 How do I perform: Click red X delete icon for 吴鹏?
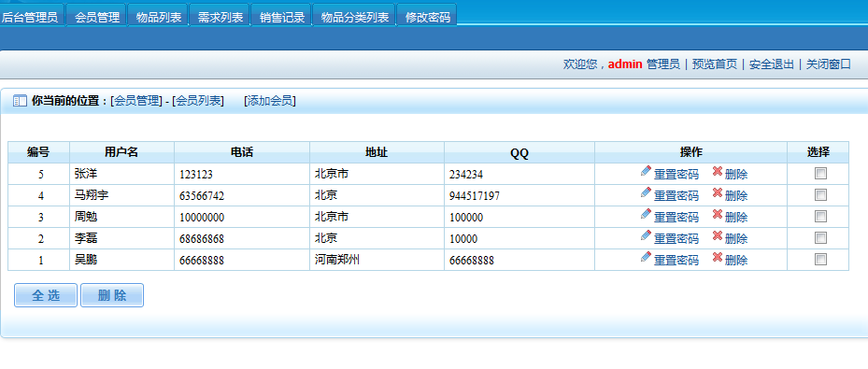718,257
